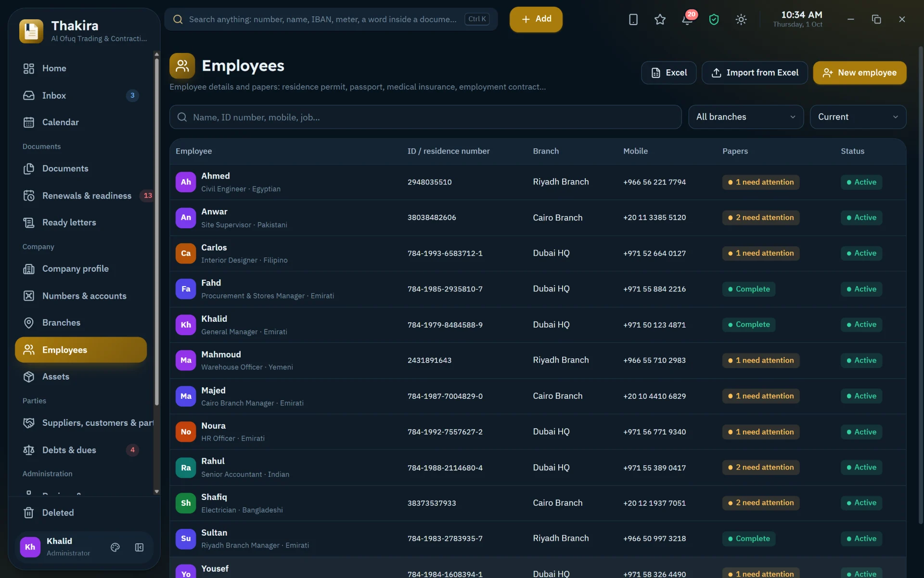The height and width of the screenshot is (578, 924).
Task: Open notifications bell with 20 badge
Action: click(x=687, y=19)
